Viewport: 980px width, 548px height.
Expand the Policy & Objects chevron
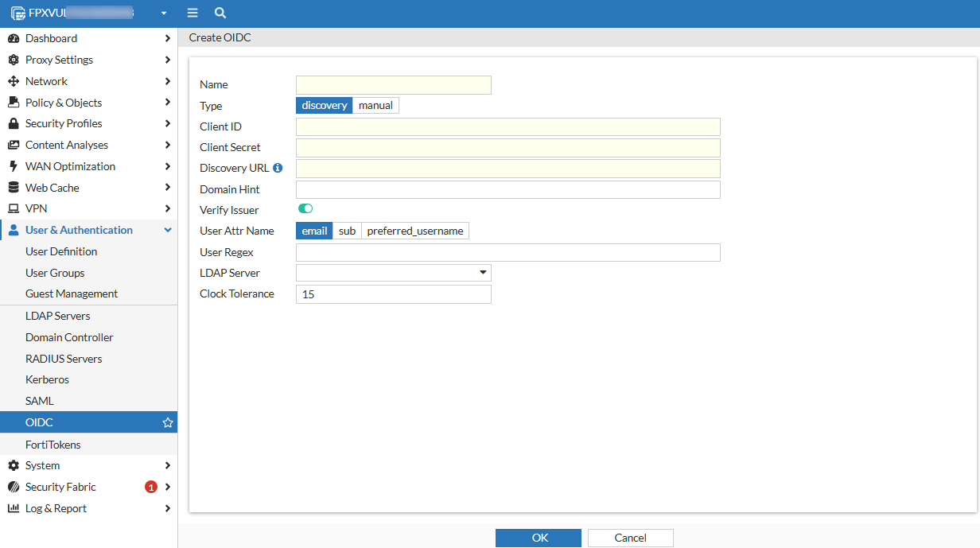click(x=167, y=103)
